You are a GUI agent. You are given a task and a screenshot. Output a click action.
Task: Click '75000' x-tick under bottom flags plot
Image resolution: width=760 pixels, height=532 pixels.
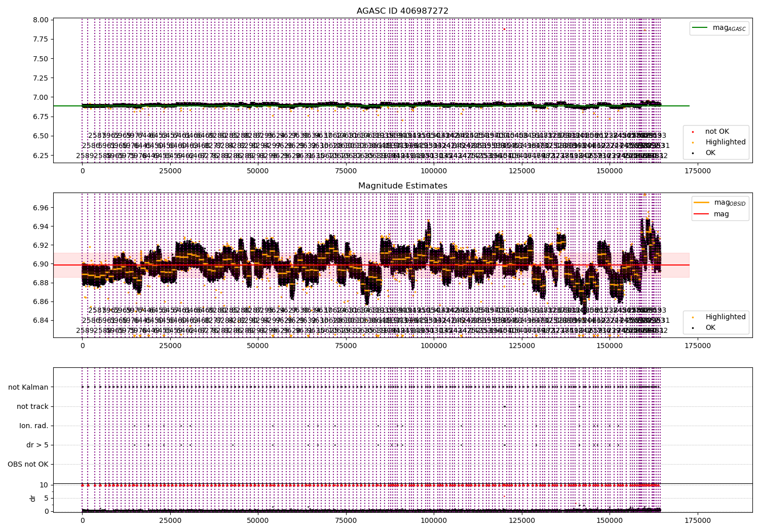tap(346, 521)
